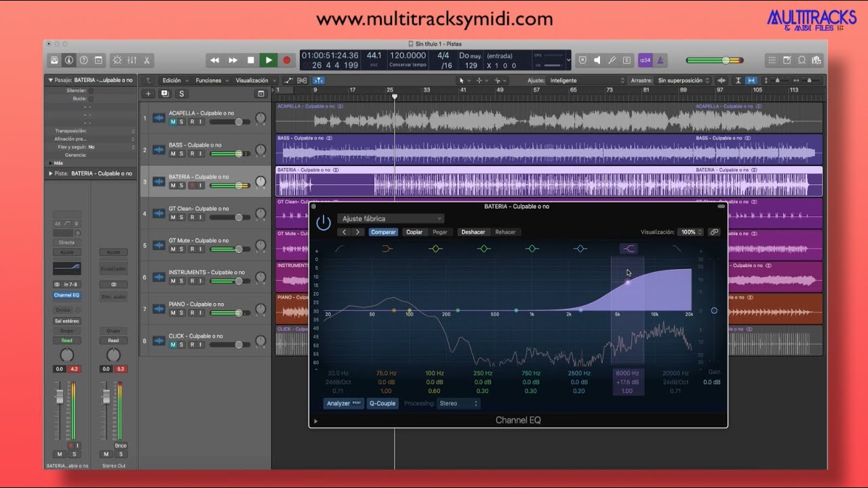Viewport: 868px width, 488px height.
Task: Click the Analyzer POST button
Action: click(x=344, y=403)
